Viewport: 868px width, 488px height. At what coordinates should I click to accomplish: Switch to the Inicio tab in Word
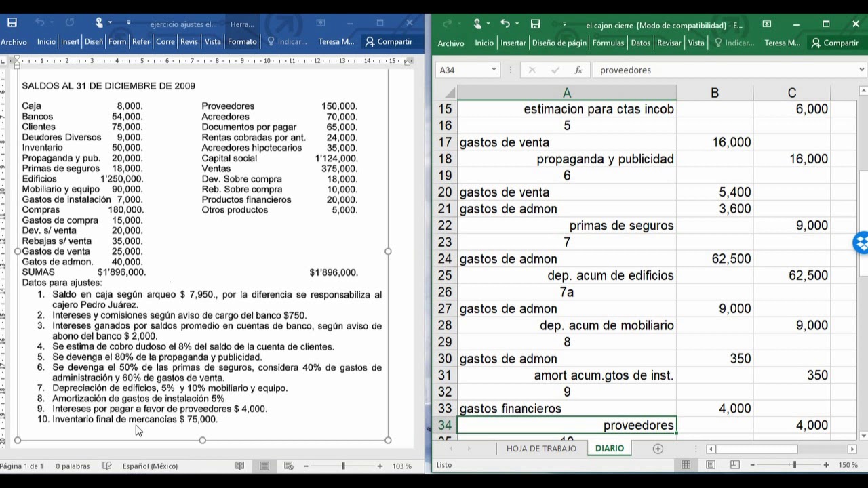(x=46, y=42)
